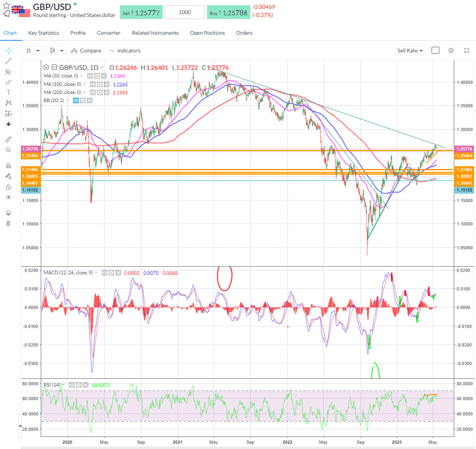Open the Profile tab
The width and height of the screenshot is (476, 449).
tap(78, 33)
